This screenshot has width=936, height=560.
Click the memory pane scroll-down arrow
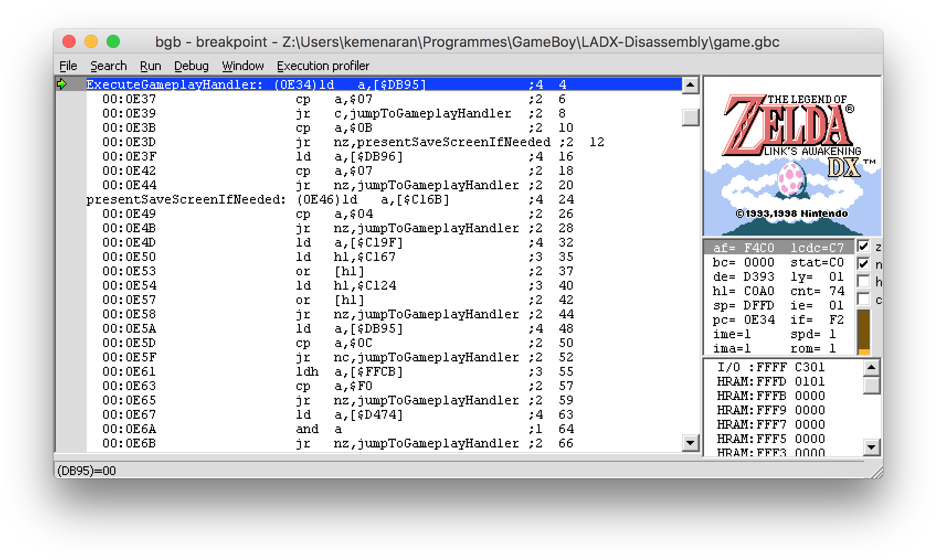pyautogui.click(x=871, y=447)
